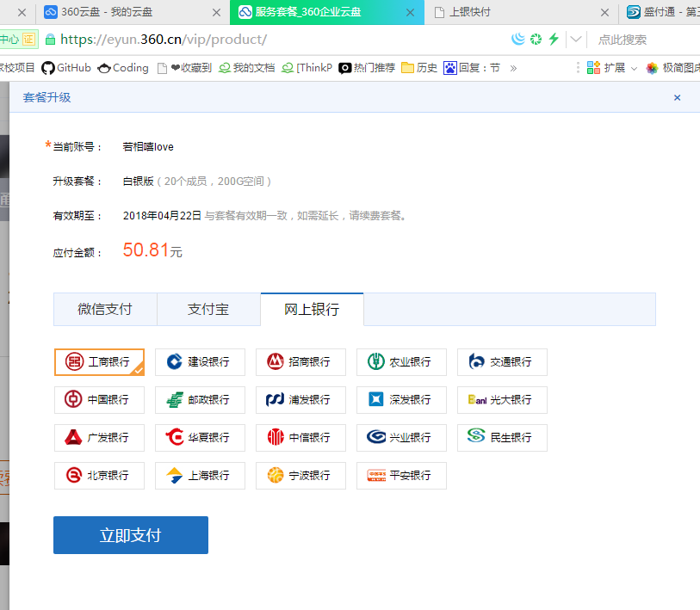The width and height of the screenshot is (700, 610).
Task: Pick 宁波银行 bank option
Action: coord(300,476)
